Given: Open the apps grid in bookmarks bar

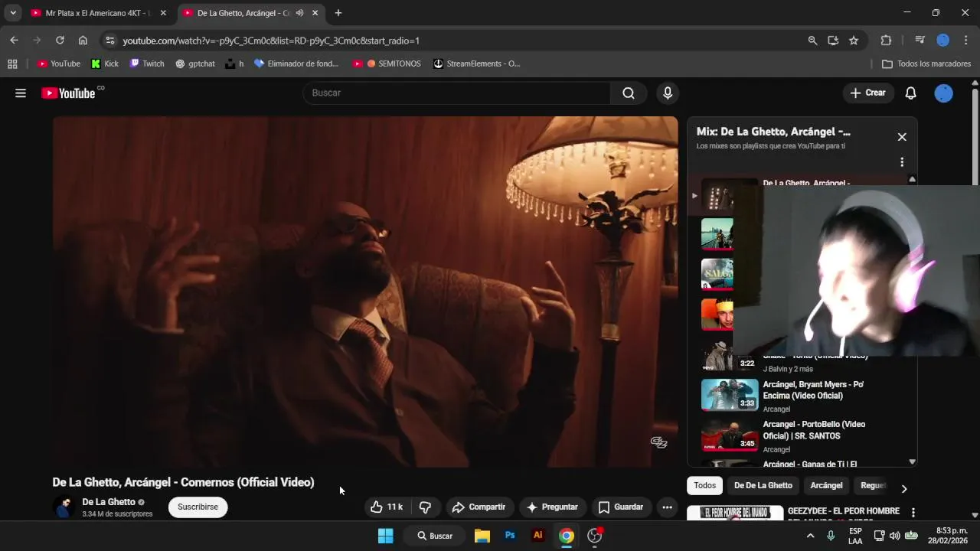Looking at the screenshot, I should 12,64.
